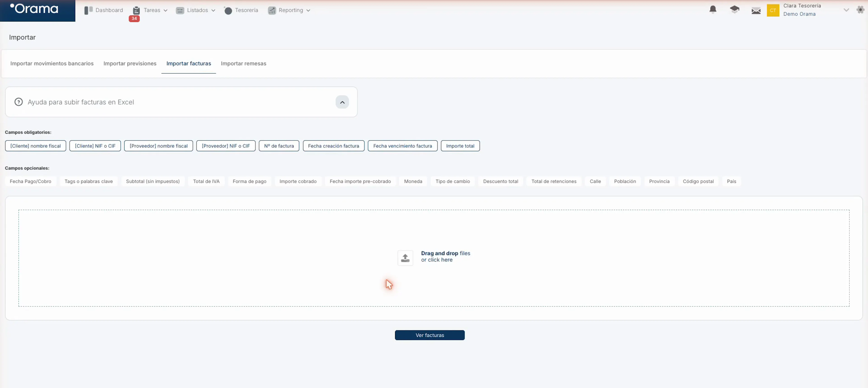Click the Importe total field tag
This screenshot has height=388, width=868.
pyautogui.click(x=460, y=146)
